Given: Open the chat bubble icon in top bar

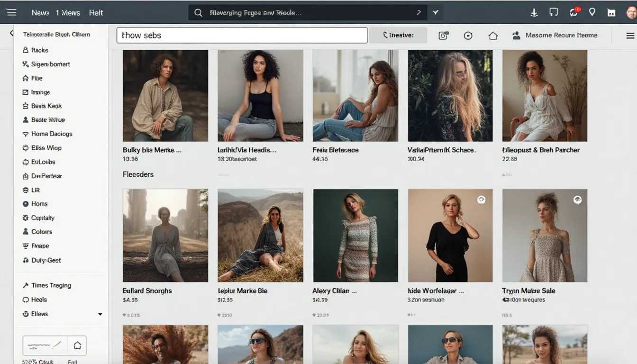Looking at the screenshot, I should click(x=554, y=13).
